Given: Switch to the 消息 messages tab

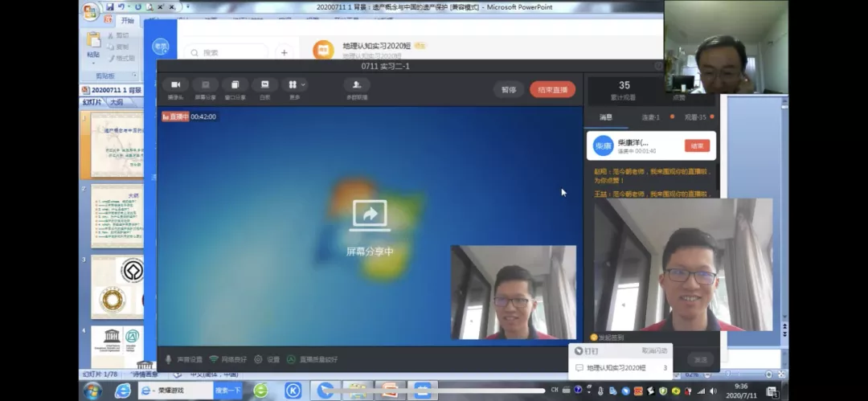Looking at the screenshot, I should coord(605,117).
